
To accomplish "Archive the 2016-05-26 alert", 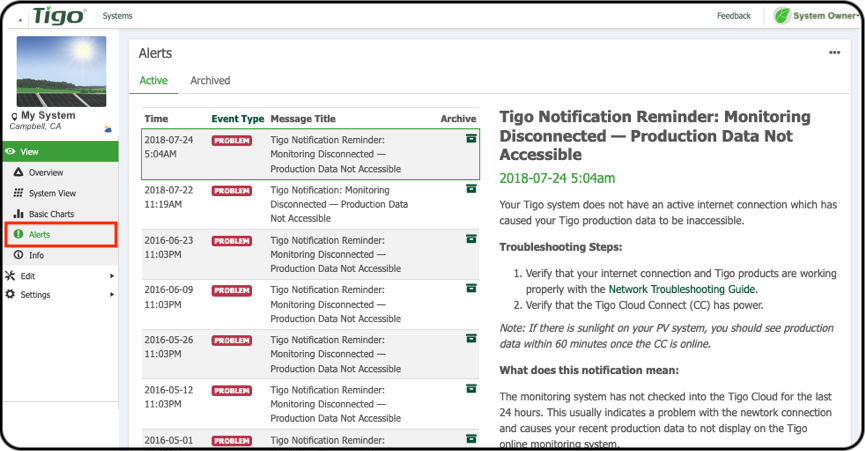I will click(471, 339).
